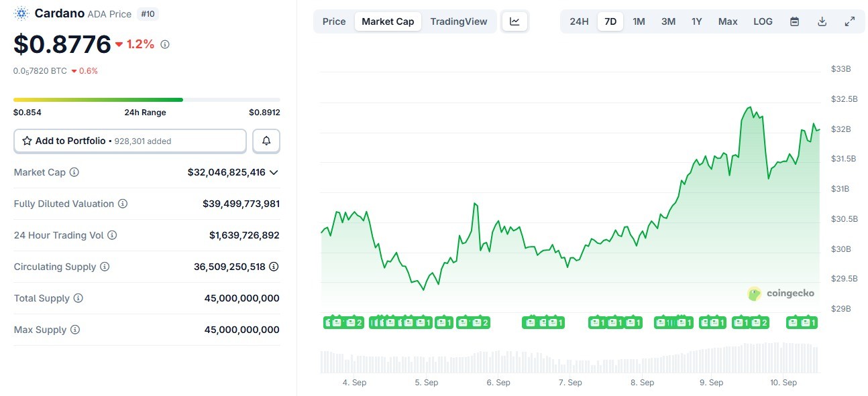Click the $1,639,726,892 trading volume value

click(x=244, y=235)
